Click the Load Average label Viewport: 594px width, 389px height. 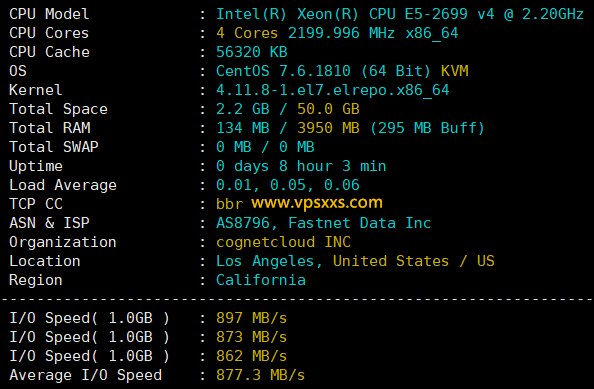[63, 185]
